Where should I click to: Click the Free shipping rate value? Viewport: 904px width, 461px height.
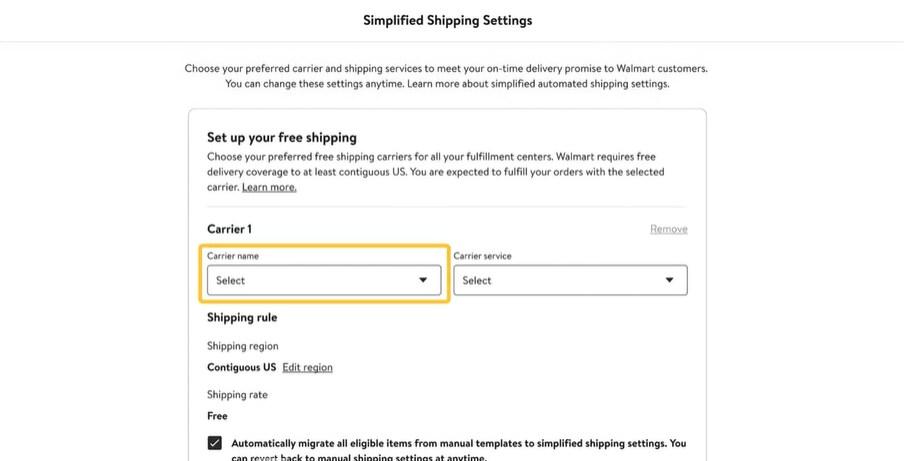click(217, 416)
